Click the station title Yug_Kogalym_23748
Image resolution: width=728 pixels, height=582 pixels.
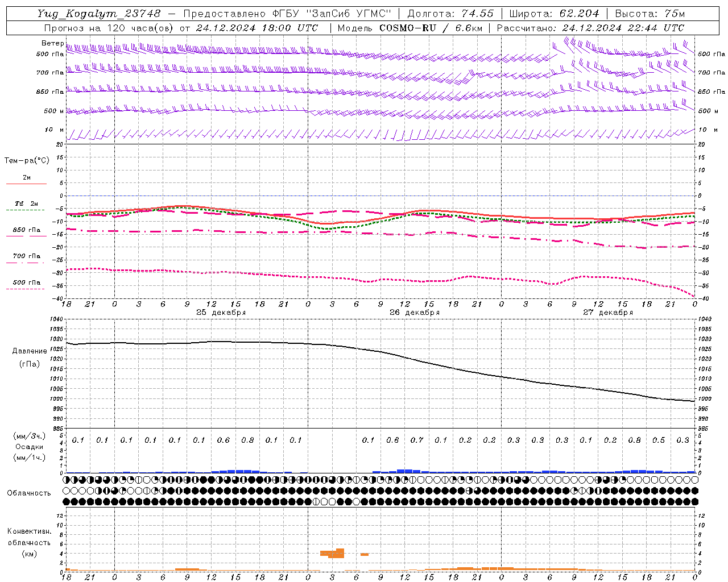click(x=99, y=14)
